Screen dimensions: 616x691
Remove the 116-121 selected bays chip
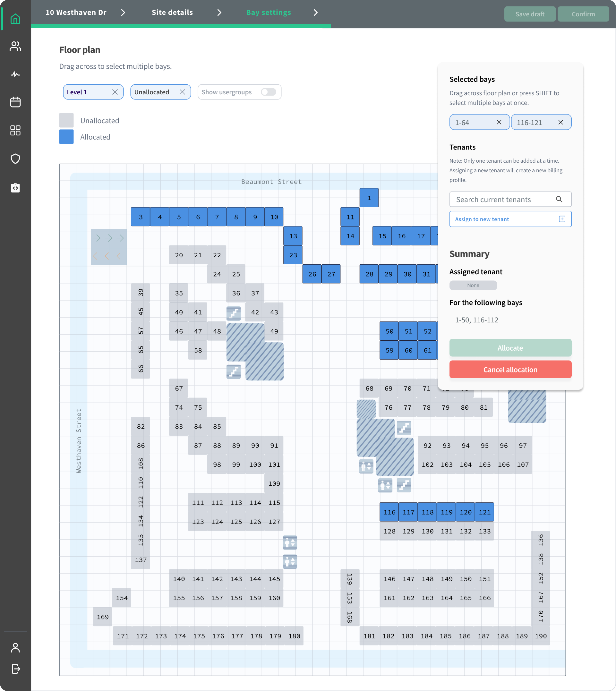[560, 122]
